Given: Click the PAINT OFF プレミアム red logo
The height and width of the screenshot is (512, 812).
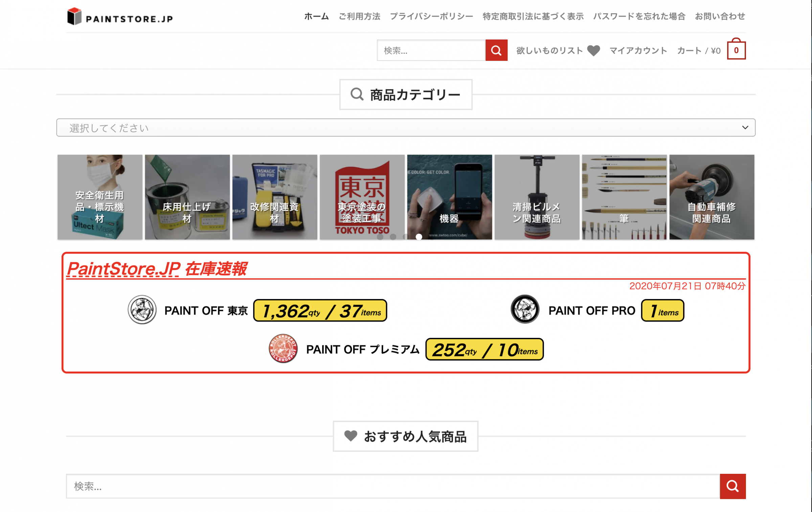Looking at the screenshot, I should click(x=283, y=349).
